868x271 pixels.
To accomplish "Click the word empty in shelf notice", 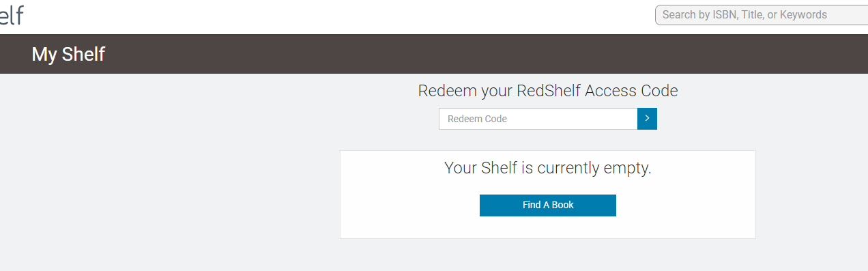I will 628,169.
